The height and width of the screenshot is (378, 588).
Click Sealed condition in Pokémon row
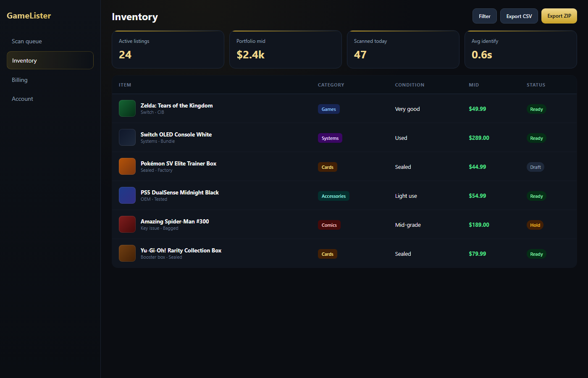(x=403, y=167)
